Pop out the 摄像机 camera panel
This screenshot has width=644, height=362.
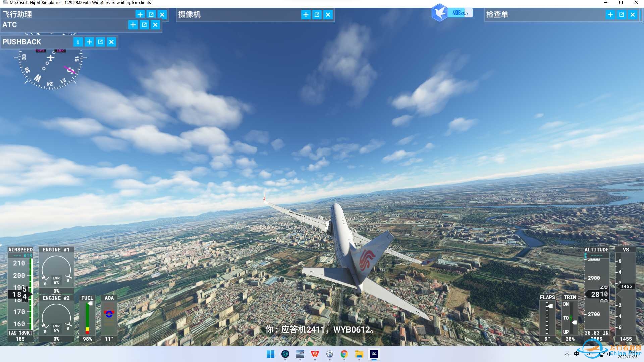coord(317,15)
